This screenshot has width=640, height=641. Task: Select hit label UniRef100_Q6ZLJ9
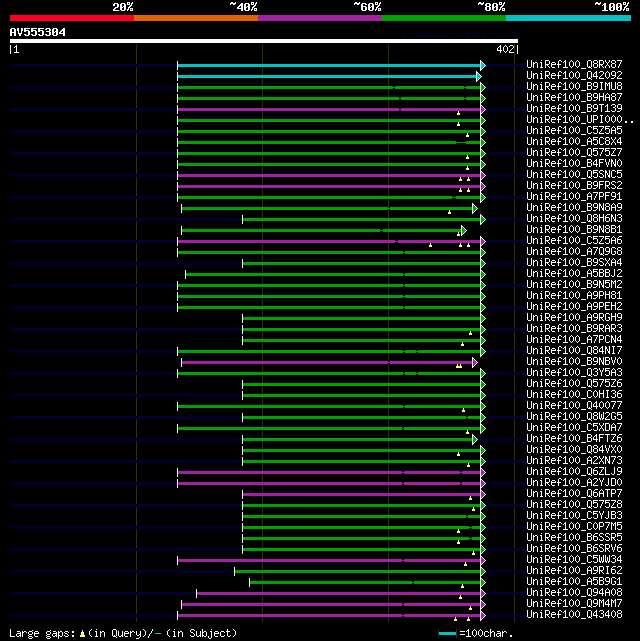coord(574,472)
